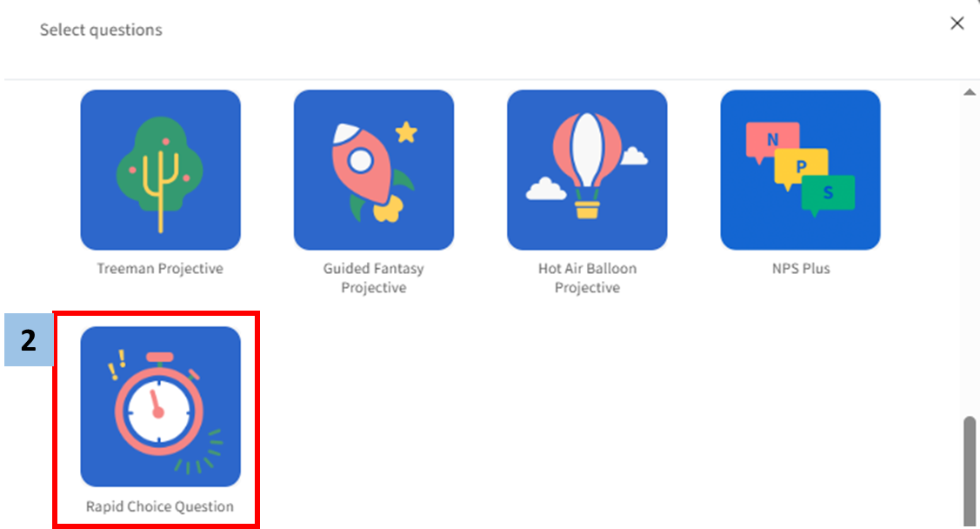Click the yellow P speech bubble
Viewport: 980px width, 529px height.
coord(801,168)
